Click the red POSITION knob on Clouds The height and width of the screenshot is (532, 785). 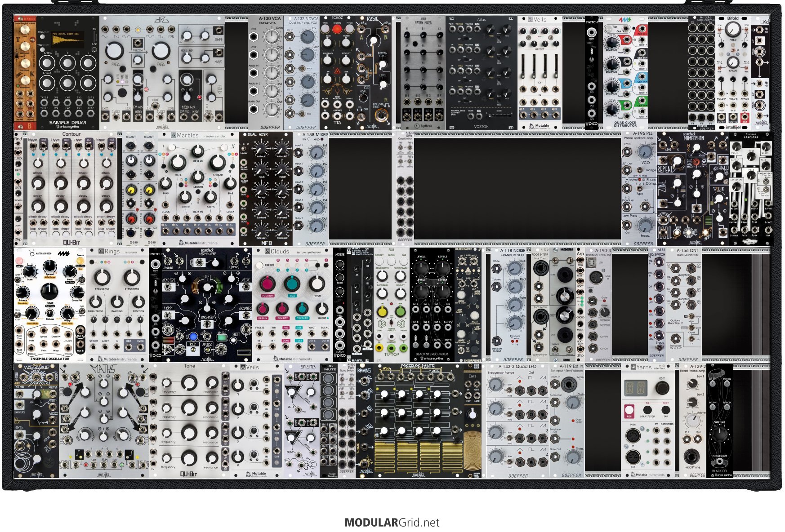point(267,284)
